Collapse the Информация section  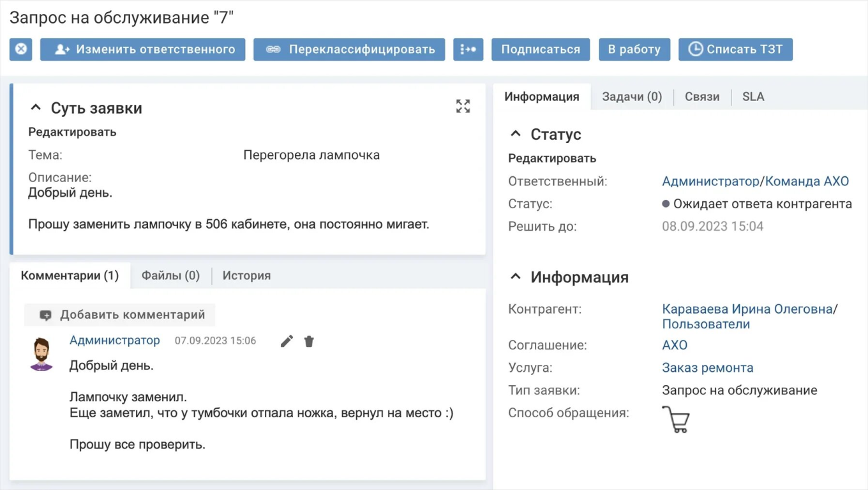[x=514, y=277]
